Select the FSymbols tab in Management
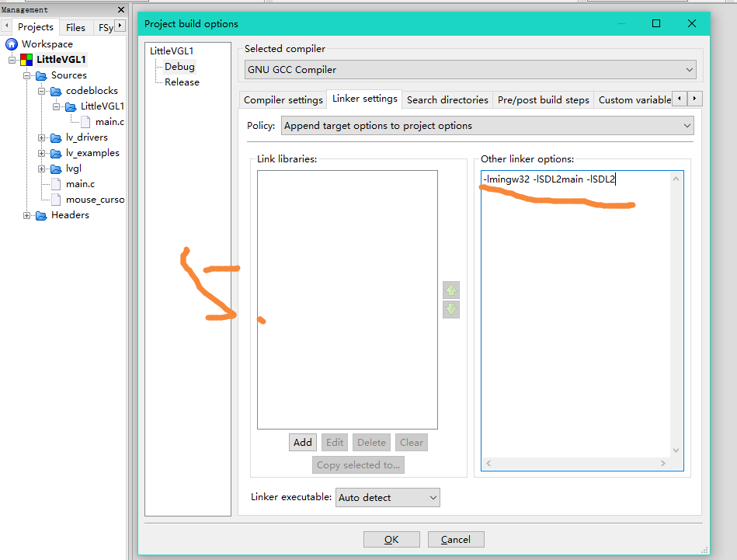Screen dimensions: 737x560 coord(106,28)
